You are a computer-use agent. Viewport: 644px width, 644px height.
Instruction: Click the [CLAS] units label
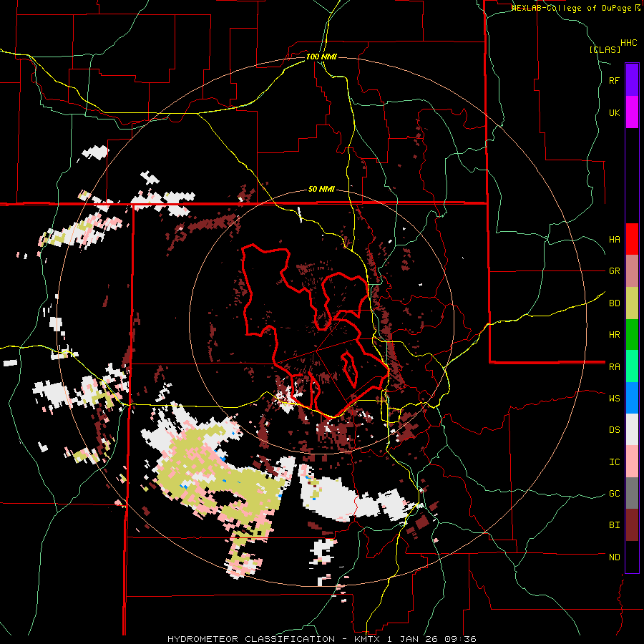coord(605,49)
